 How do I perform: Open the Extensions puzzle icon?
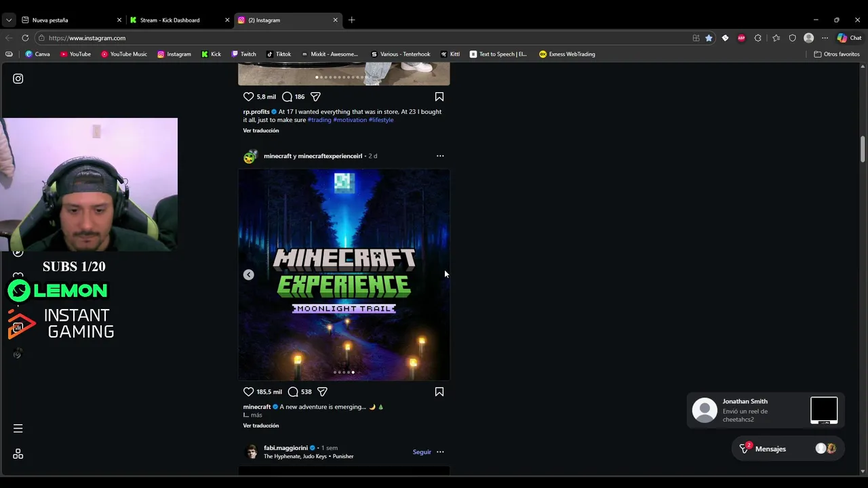[758, 38]
